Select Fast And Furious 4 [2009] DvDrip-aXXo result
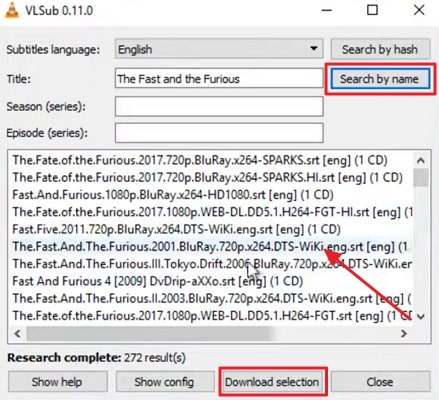The image size is (439, 400). pos(212,281)
